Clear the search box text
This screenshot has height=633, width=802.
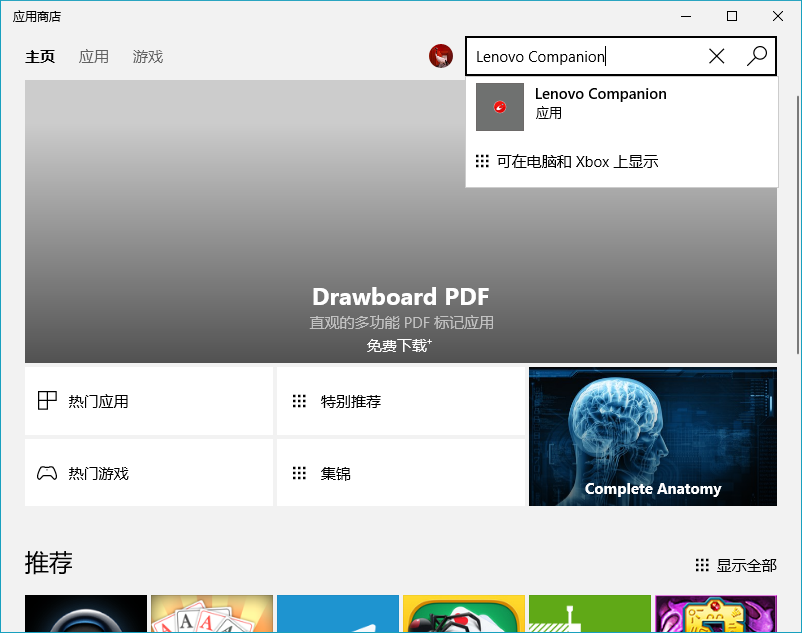coord(717,56)
